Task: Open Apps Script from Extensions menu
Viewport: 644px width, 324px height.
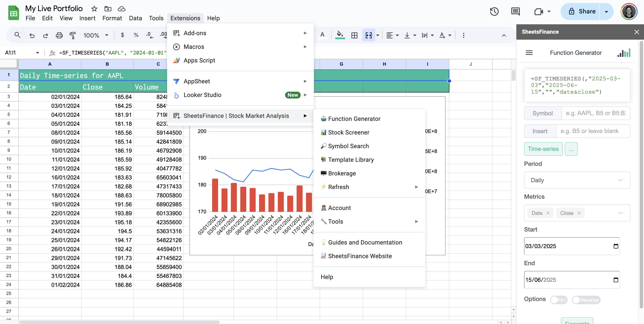Action: [199, 60]
